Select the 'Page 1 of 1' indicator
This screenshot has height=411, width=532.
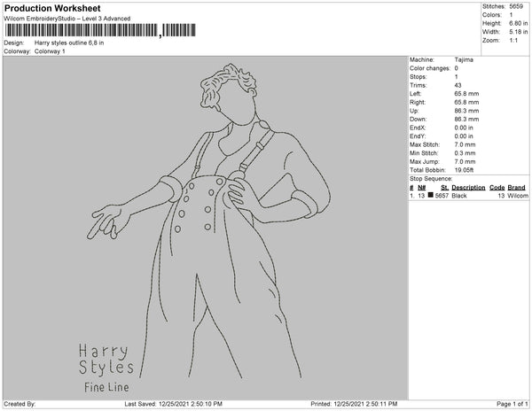[x=512, y=404]
